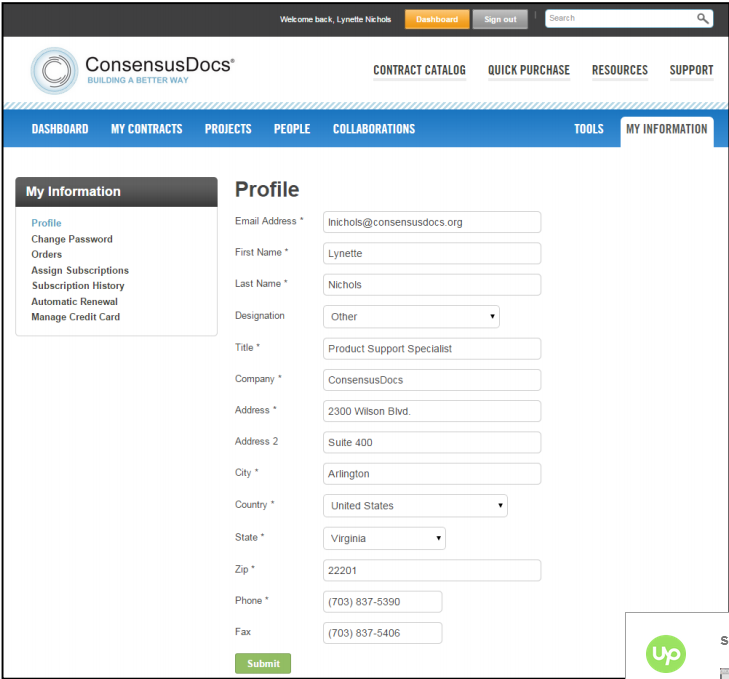Image resolution: width=729 pixels, height=679 pixels.
Task: Open the Change Password link
Action: point(72,239)
